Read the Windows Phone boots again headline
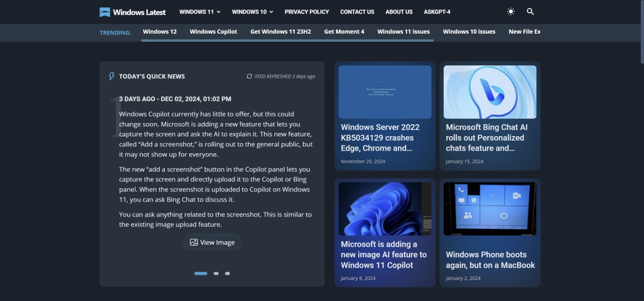 pyautogui.click(x=491, y=260)
